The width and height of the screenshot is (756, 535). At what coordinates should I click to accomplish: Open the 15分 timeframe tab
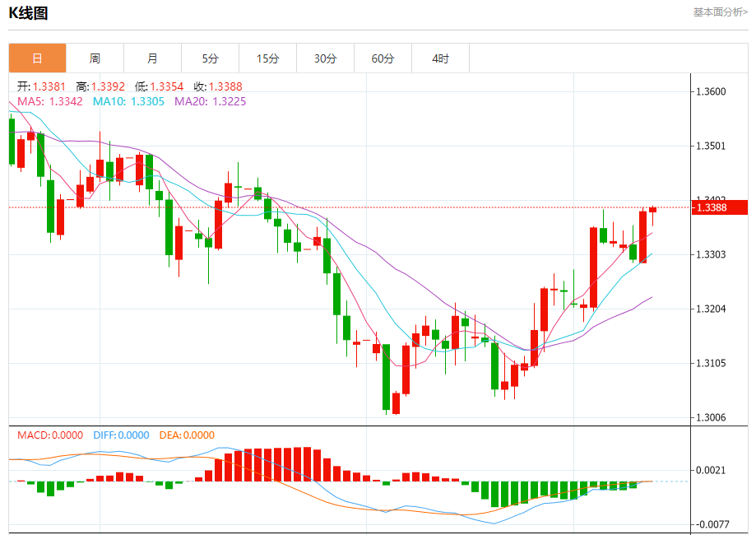click(x=267, y=58)
